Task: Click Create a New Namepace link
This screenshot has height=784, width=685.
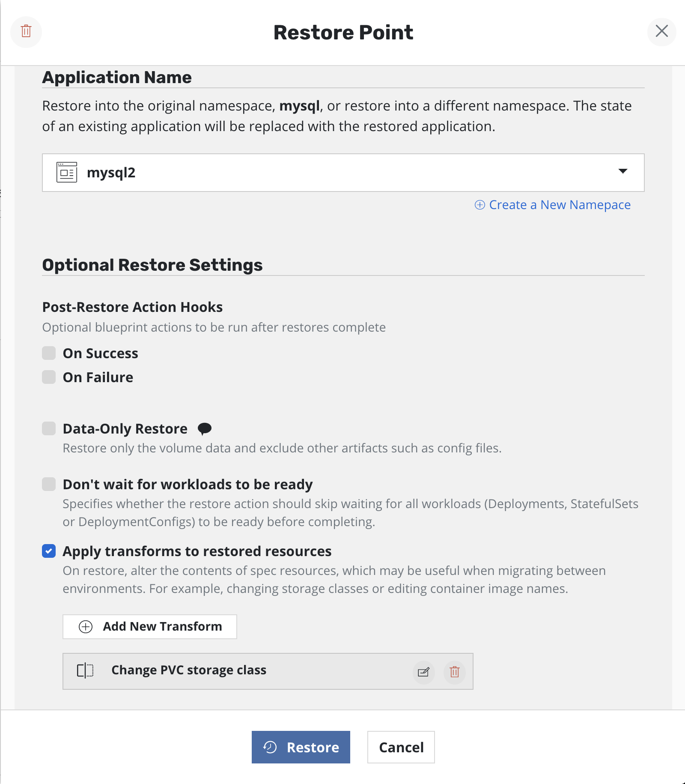Action: pyautogui.click(x=560, y=205)
